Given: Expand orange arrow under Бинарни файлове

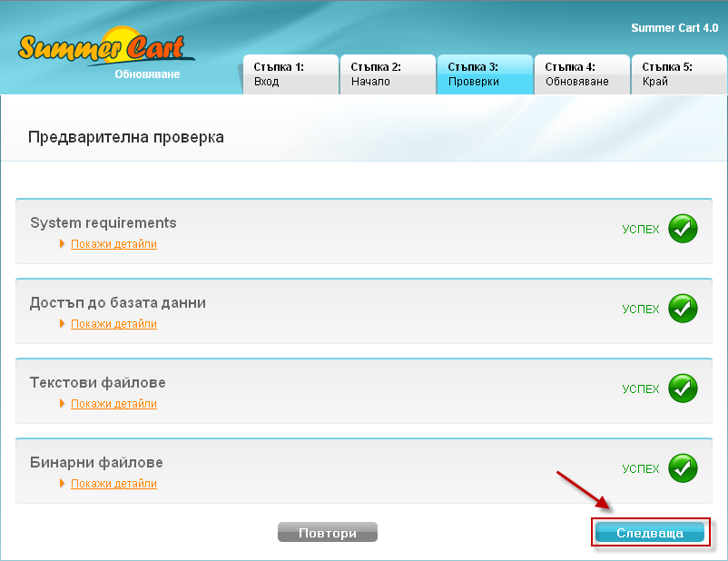Looking at the screenshot, I should point(63,484).
